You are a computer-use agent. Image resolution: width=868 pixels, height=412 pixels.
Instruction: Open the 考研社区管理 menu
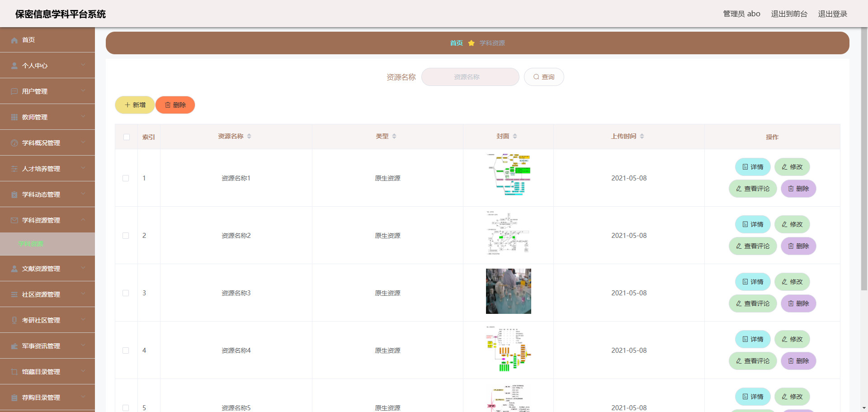pos(47,320)
